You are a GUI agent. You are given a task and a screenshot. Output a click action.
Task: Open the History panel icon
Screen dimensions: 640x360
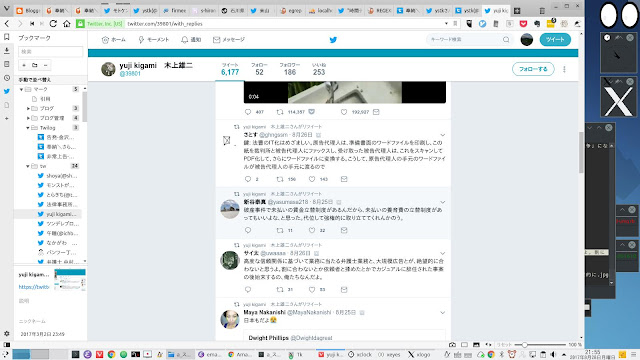click(x=7, y=78)
